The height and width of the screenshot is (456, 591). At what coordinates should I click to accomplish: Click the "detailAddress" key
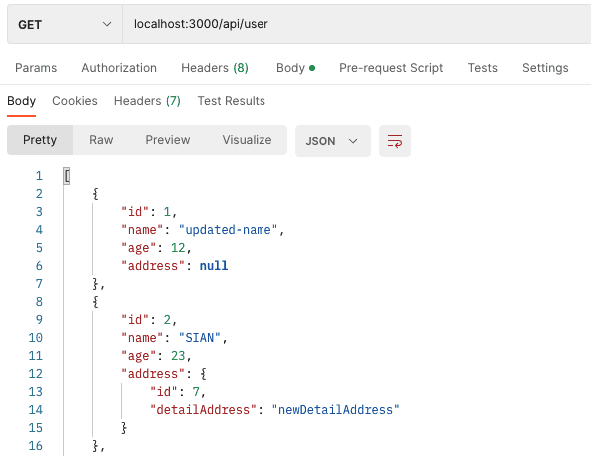204,410
